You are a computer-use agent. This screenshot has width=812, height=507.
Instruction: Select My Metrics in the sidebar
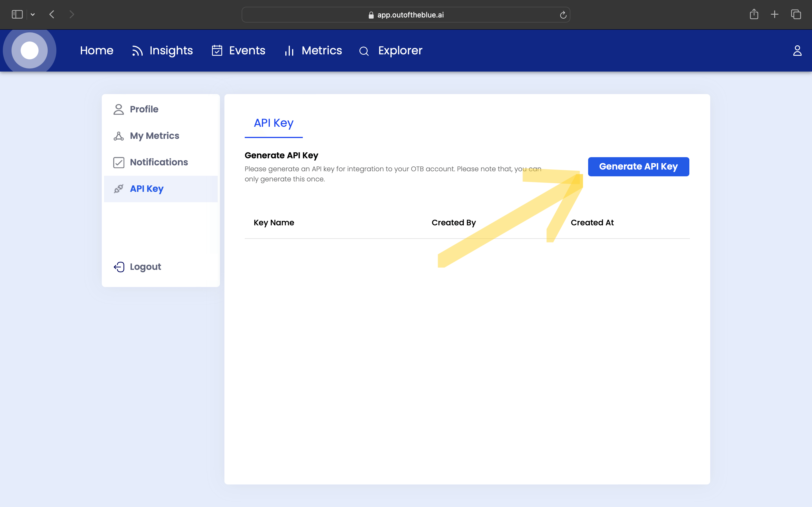point(154,136)
